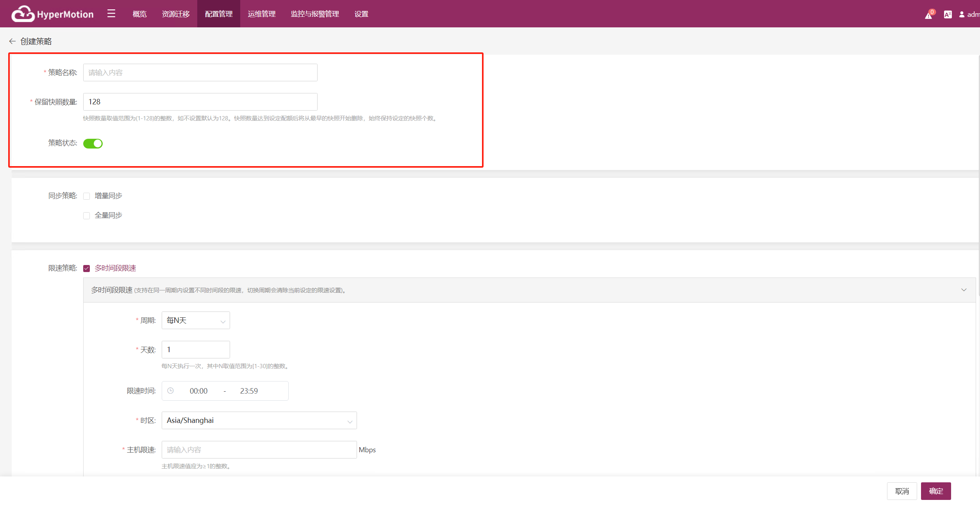This screenshot has height=505, width=980.
Task: Select the 配置管理 menu tab
Action: 219,14
